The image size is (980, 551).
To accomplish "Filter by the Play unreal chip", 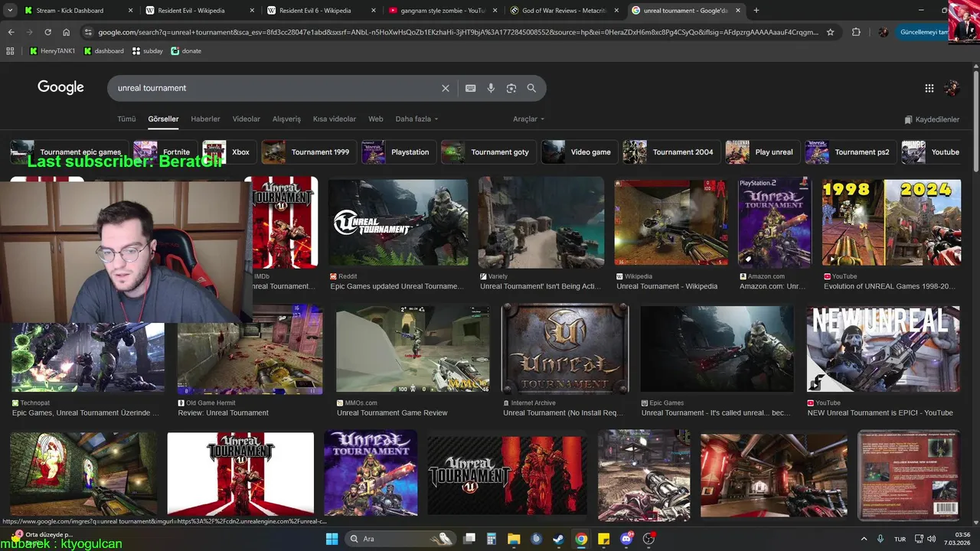I will click(762, 152).
